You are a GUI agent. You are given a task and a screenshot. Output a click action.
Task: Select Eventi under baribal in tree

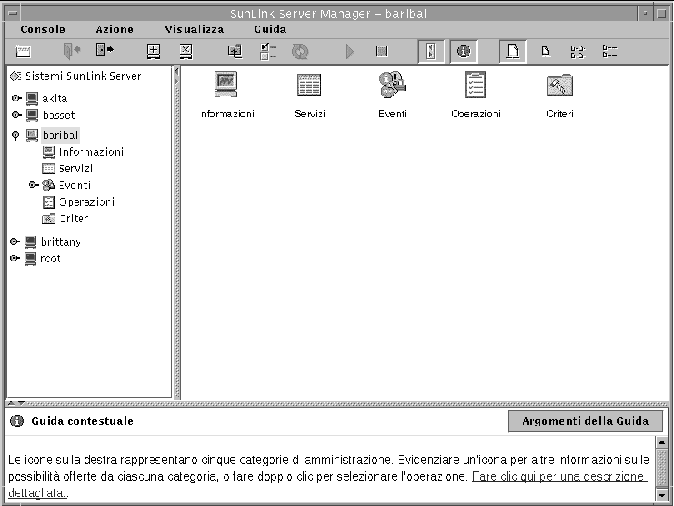click(x=75, y=185)
